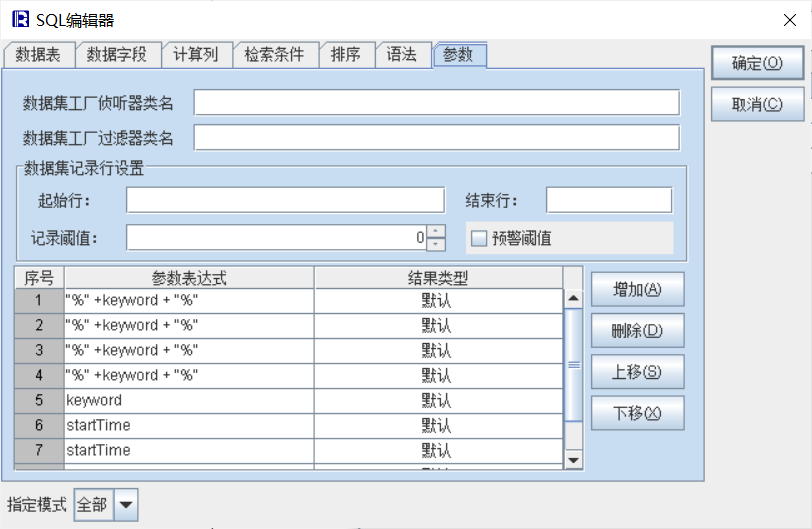The width and height of the screenshot is (812, 529).
Task: Click 默认 result type in row 4
Action: point(438,375)
